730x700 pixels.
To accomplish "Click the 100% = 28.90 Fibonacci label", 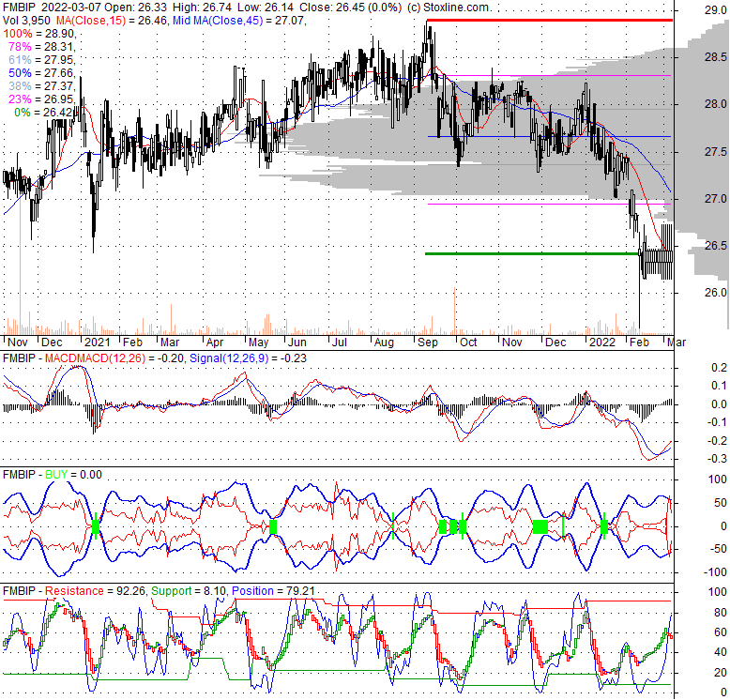I will click(39, 34).
